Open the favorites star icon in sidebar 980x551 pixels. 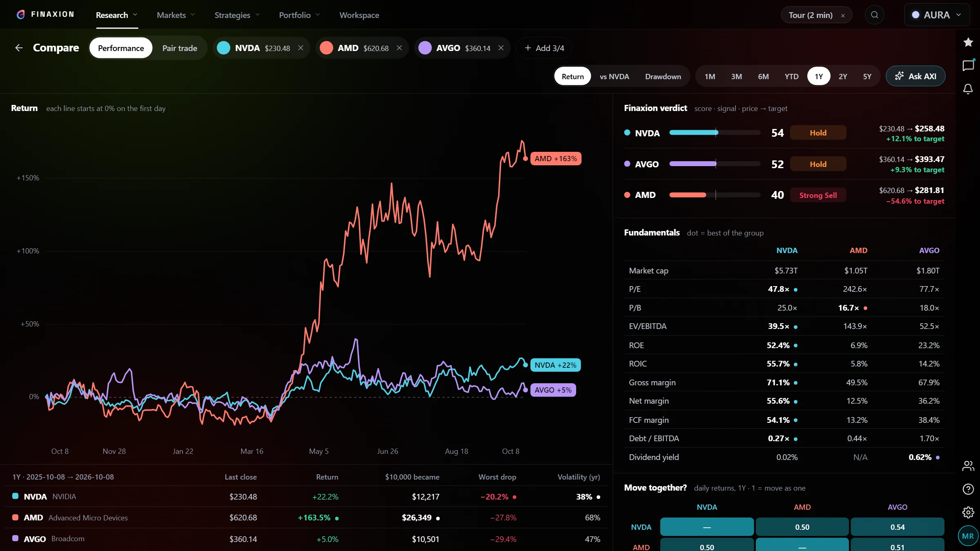968,42
